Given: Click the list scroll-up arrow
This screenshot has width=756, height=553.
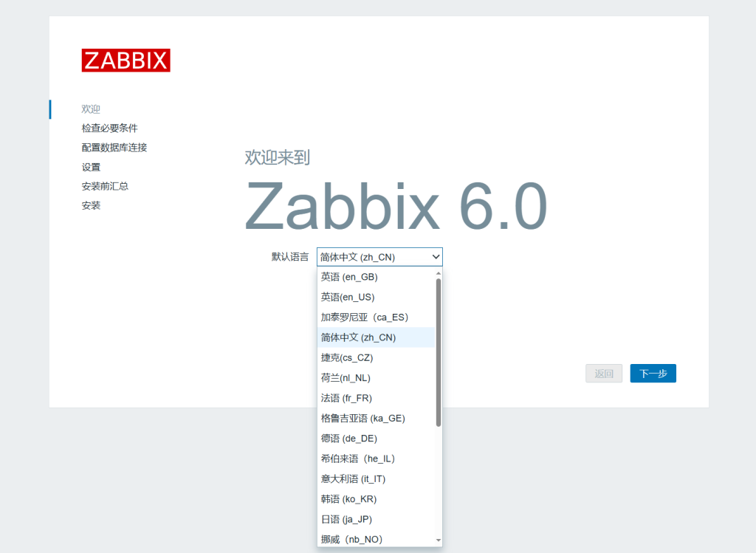Looking at the screenshot, I should pyautogui.click(x=439, y=273).
